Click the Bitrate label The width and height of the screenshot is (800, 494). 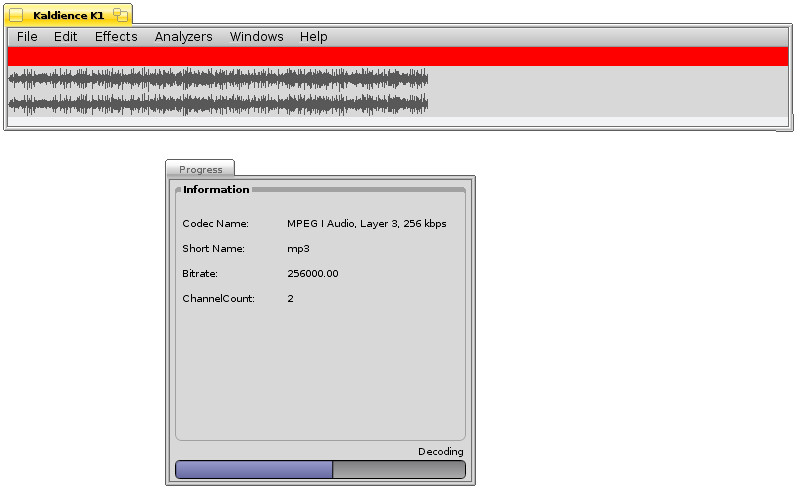(x=200, y=274)
